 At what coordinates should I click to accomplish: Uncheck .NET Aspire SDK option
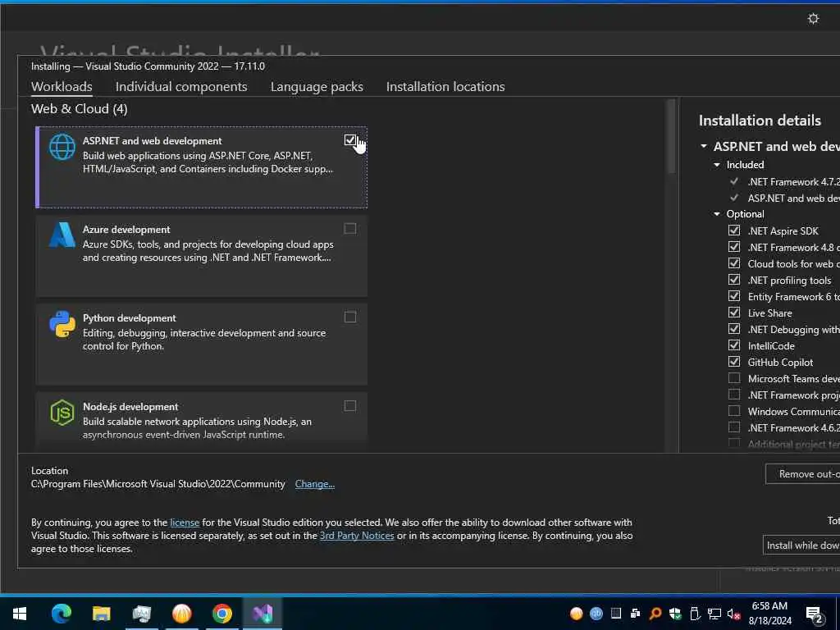click(x=734, y=231)
